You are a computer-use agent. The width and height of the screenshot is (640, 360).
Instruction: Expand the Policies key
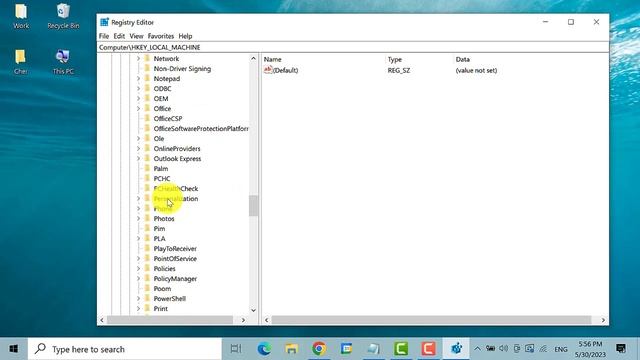(x=138, y=269)
